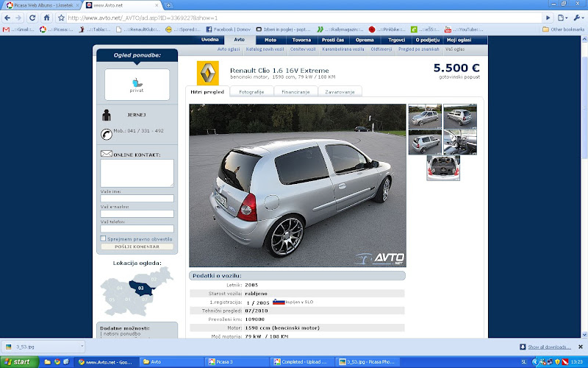Open the Rallymagazin bookmark
Viewport: 588px width, 368px height.
point(340,29)
